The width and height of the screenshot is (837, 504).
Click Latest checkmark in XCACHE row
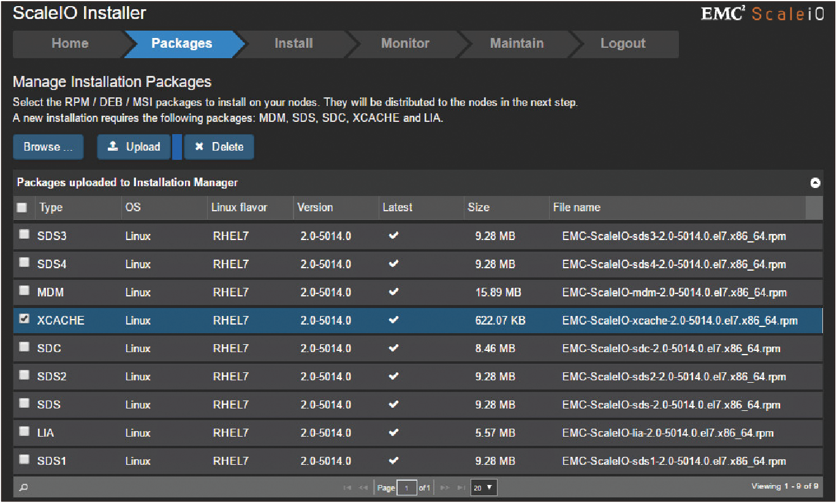(x=393, y=320)
